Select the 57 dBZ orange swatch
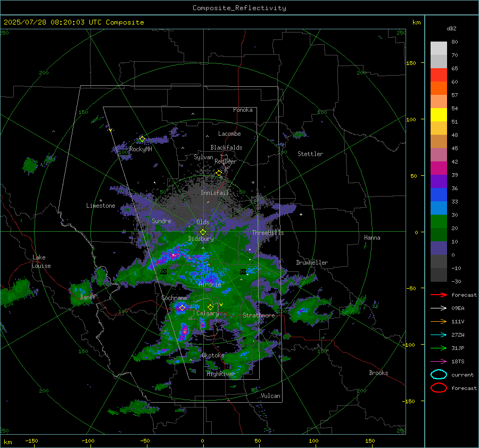 439,88
